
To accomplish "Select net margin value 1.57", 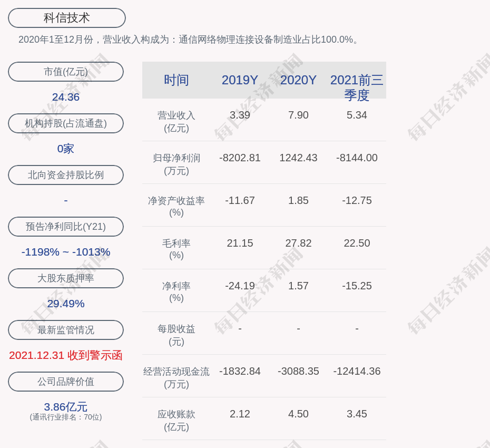I will pyautogui.click(x=298, y=286).
